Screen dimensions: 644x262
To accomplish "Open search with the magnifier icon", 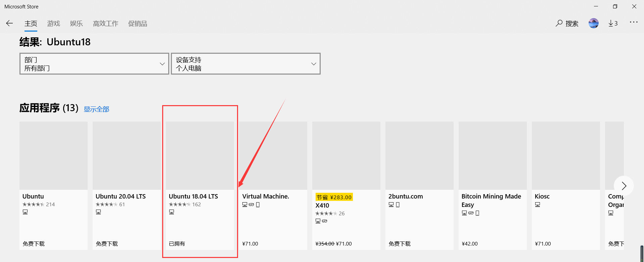I will click(x=559, y=23).
